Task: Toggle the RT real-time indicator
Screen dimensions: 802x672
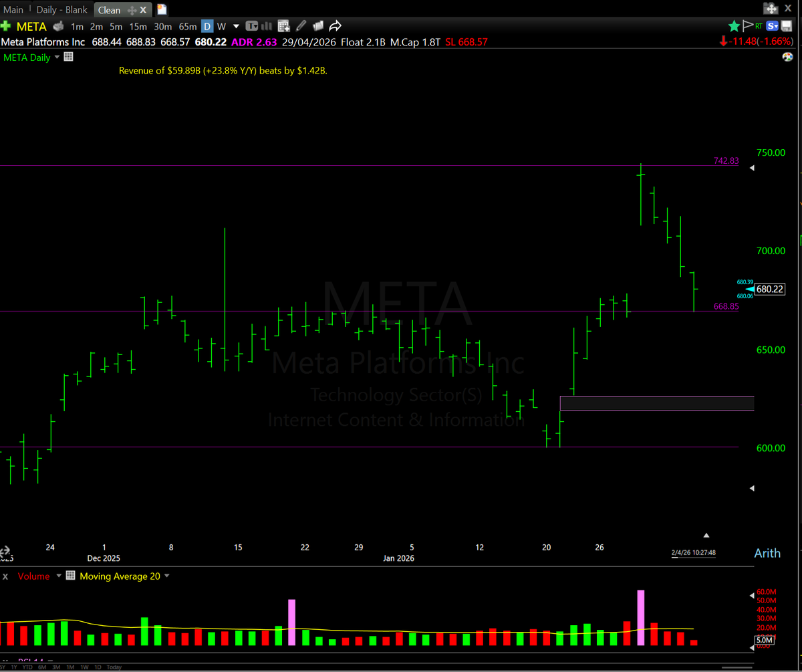Action: tap(759, 26)
